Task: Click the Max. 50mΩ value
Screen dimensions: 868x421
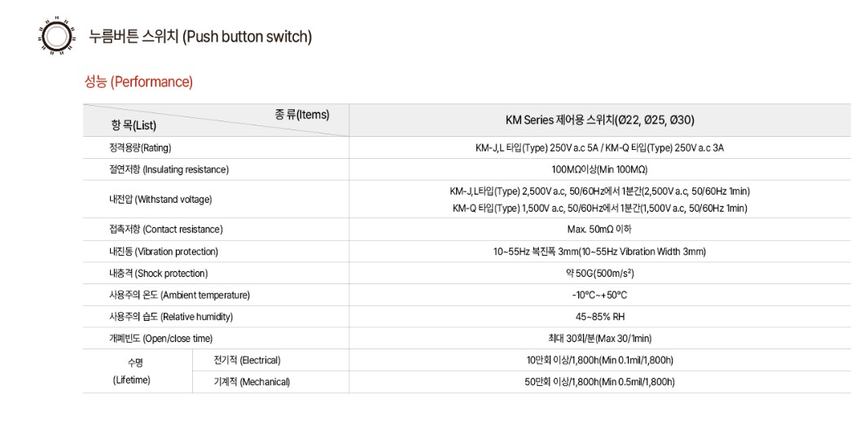Action: tap(599, 230)
